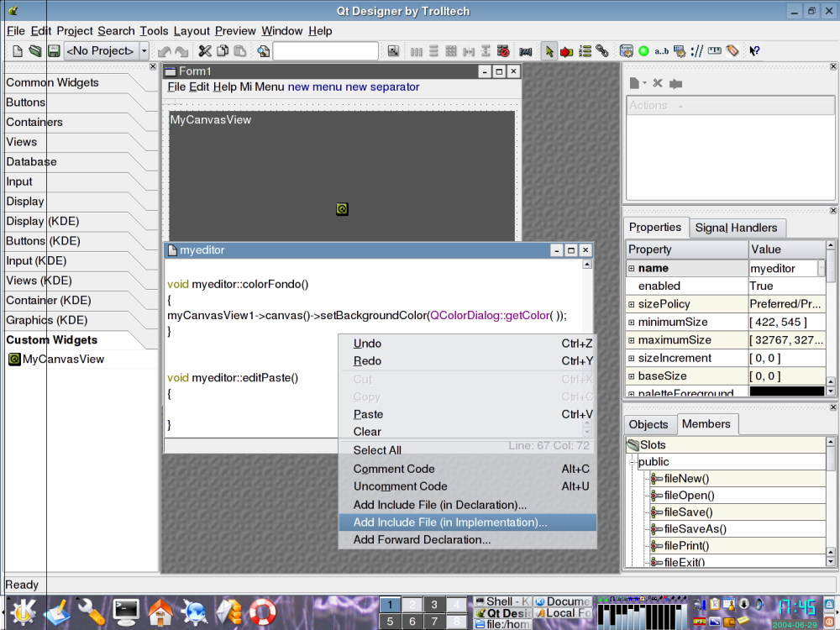Click the Paste toolbar icon
The height and width of the screenshot is (630, 840).
pos(240,51)
